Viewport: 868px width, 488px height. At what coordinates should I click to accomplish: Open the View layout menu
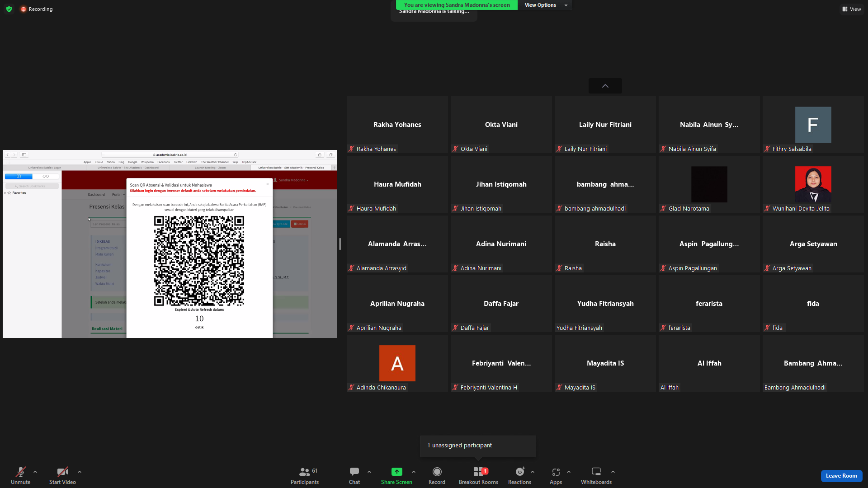pyautogui.click(x=852, y=9)
